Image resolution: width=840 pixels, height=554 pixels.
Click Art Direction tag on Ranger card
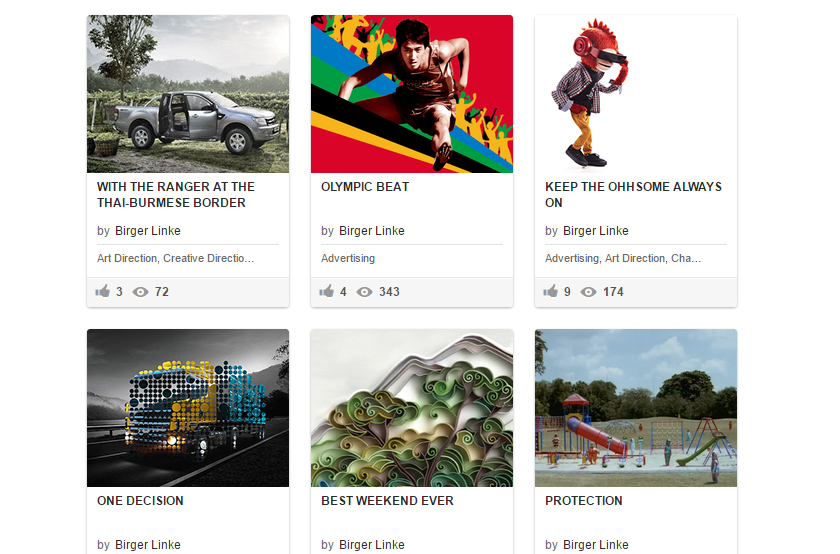[x=127, y=258]
